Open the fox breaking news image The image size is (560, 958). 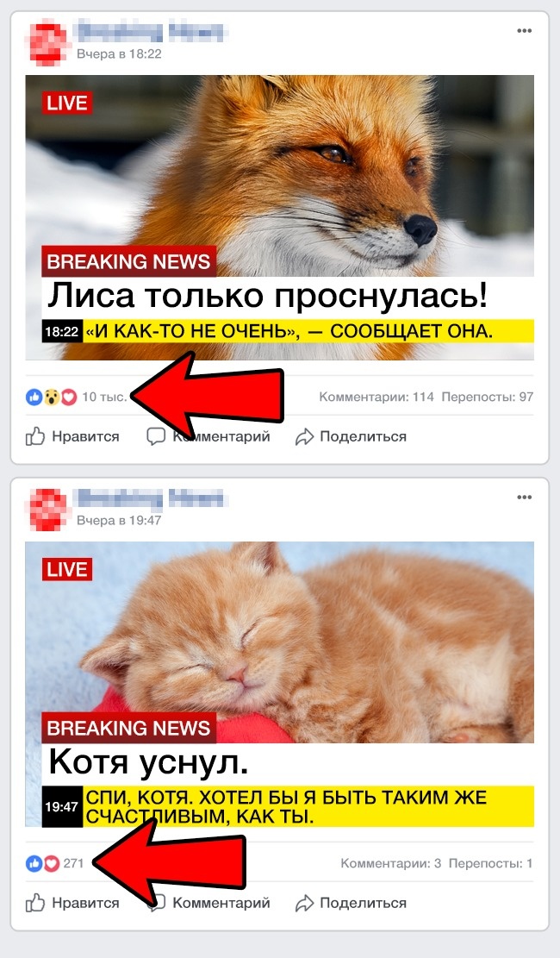coord(280,217)
